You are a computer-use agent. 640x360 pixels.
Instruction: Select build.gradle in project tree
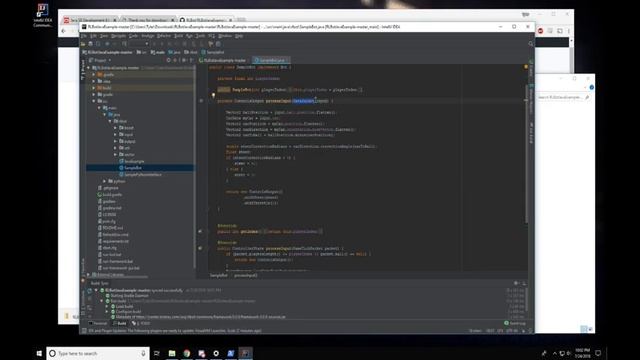point(110,195)
